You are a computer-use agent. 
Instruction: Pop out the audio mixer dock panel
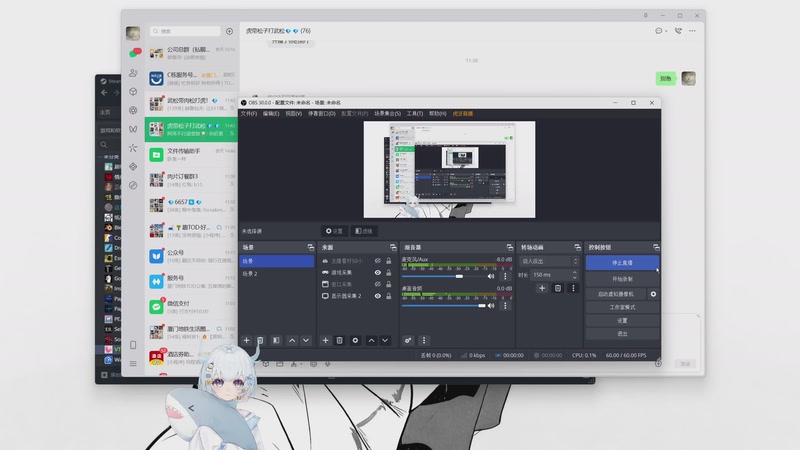click(509, 247)
